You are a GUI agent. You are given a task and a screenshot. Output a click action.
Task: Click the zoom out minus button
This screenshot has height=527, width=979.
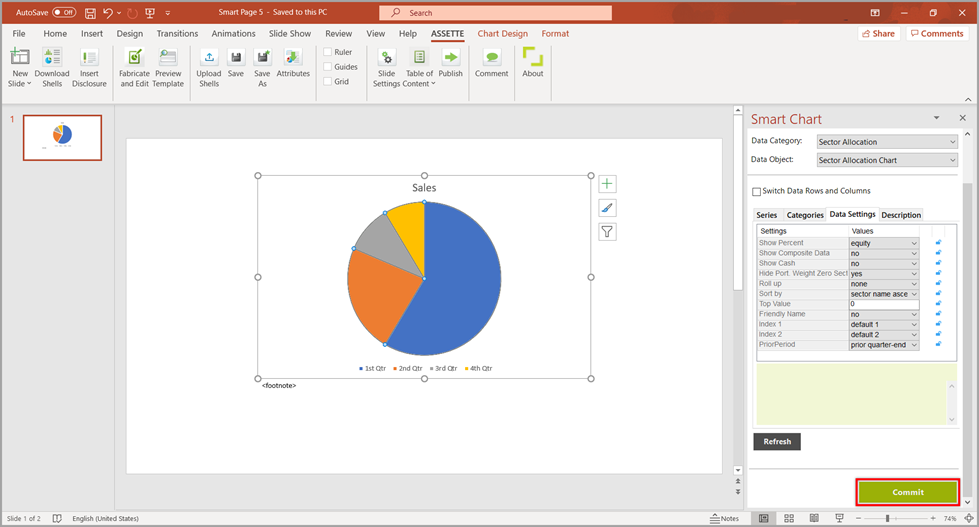click(858, 518)
